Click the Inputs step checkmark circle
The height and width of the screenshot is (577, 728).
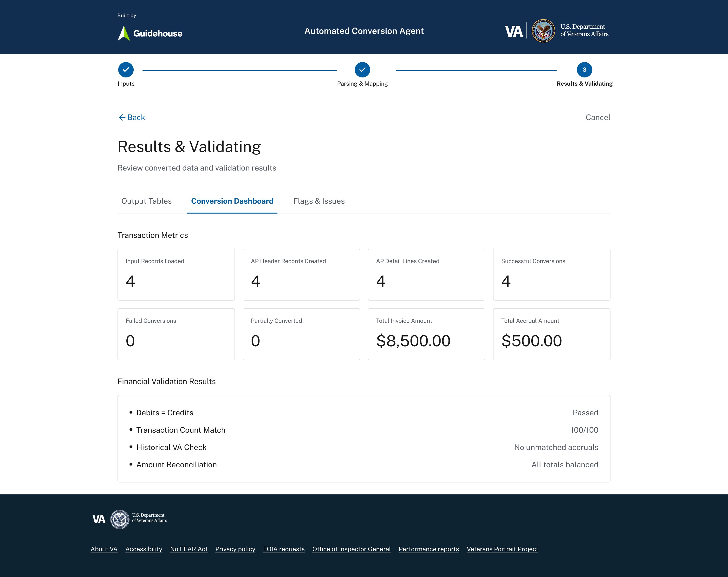(x=126, y=70)
